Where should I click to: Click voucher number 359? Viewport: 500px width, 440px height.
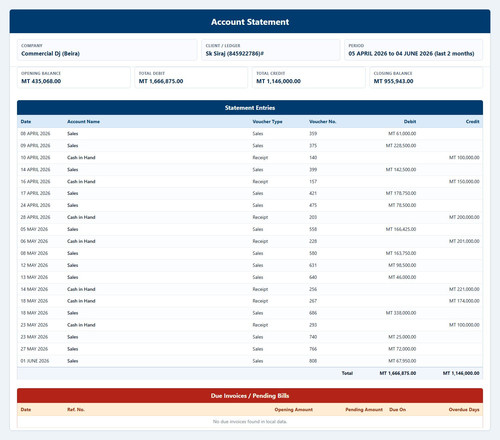pos(313,134)
